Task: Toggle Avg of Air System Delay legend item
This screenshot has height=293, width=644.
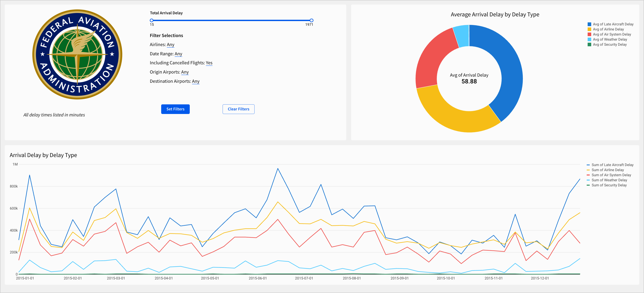Action: (x=611, y=34)
